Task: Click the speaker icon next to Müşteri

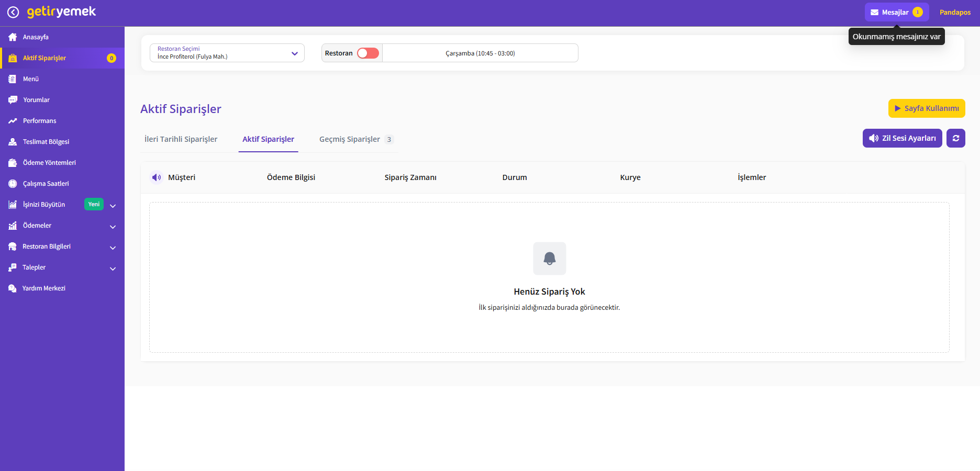Action: (x=156, y=177)
